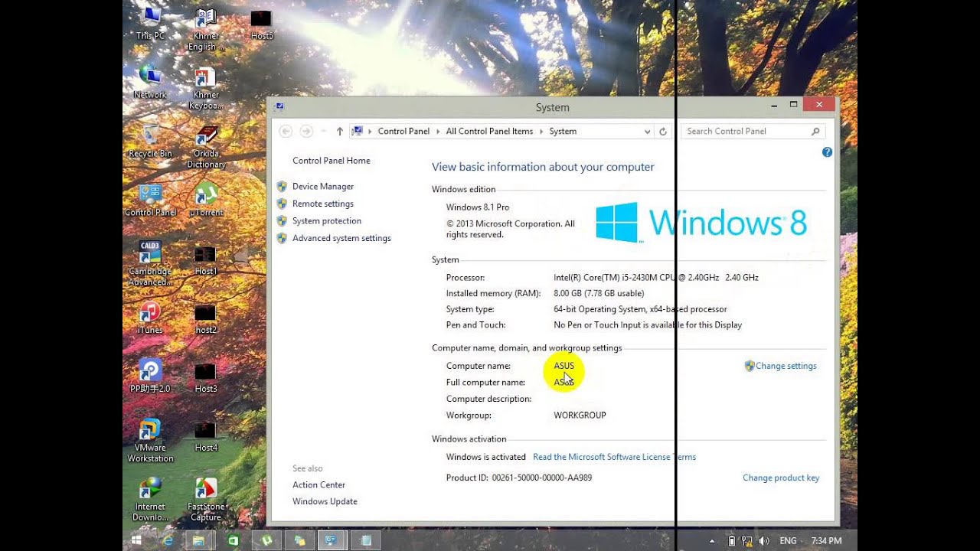This screenshot has width=980, height=551.
Task: Launch FastStone Capture from desktop
Action: [x=205, y=500]
